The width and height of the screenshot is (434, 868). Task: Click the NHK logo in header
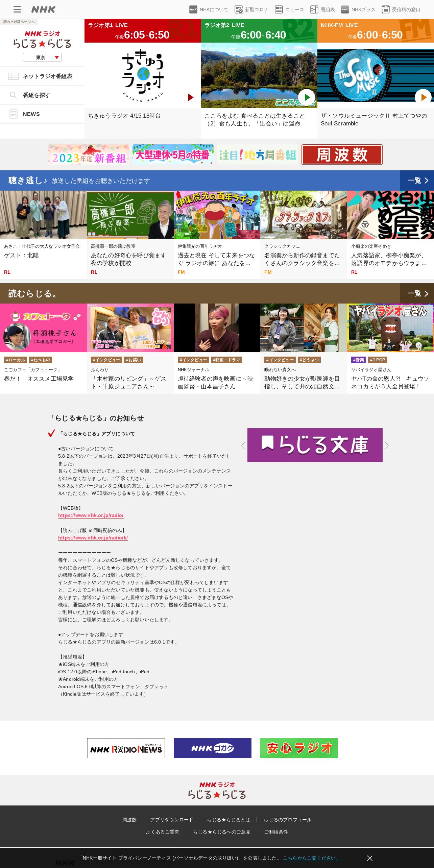[43, 9]
